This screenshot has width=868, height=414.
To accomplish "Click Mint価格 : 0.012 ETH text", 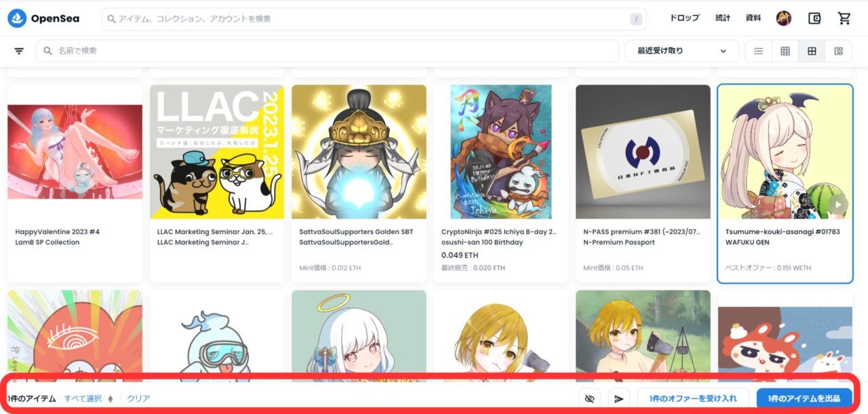I will coord(330,268).
